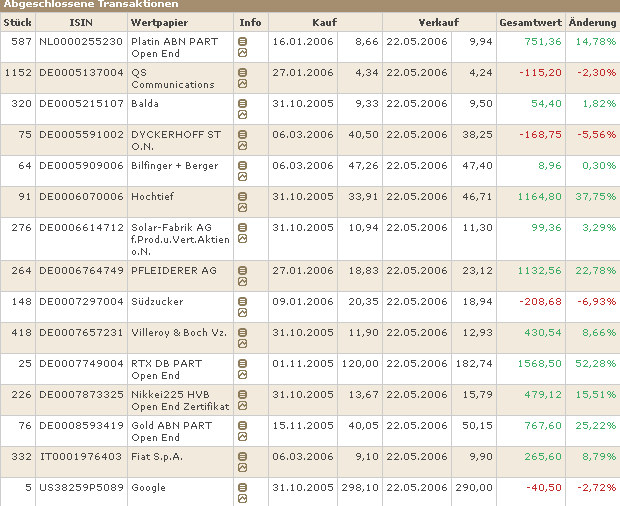The height and width of the screenshot is (506, 620).
Task: Open details list icon for PFLEIDERER AG
Action: [242, 270]
